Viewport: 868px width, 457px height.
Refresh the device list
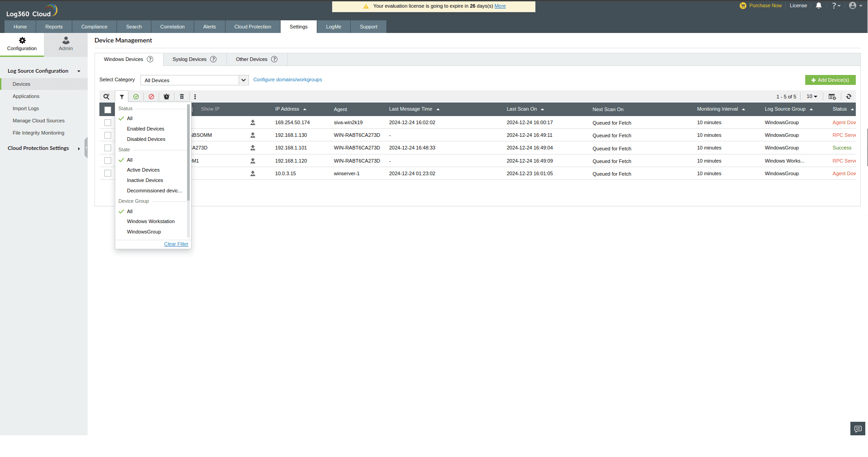tap(849, 97)
